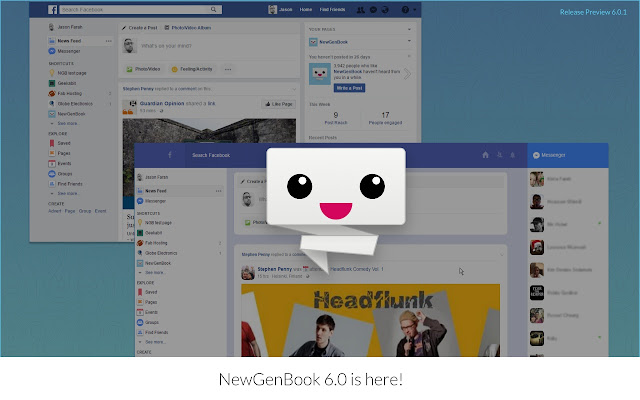Screen dimensions: 640x400
Task: Open Headflunk Comedy Vol. 1 link
Action: tap(357, 269)
